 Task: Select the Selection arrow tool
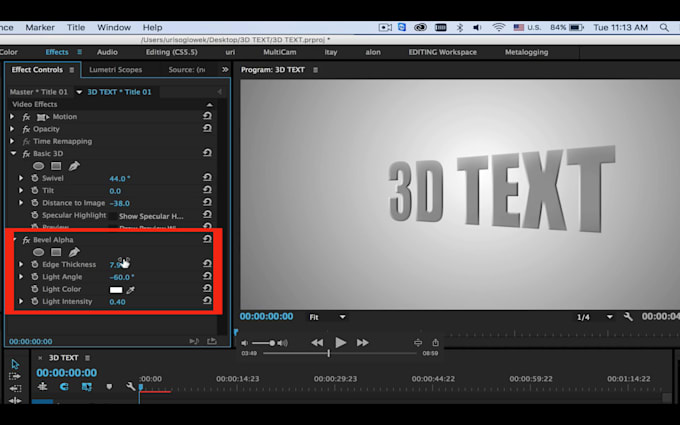point(15,365)
